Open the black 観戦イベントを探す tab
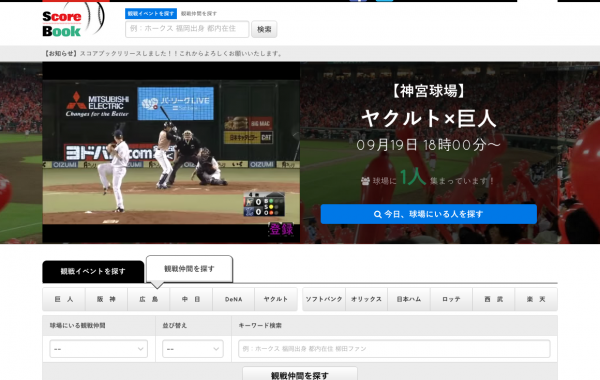600x380 pixels. 93,271
